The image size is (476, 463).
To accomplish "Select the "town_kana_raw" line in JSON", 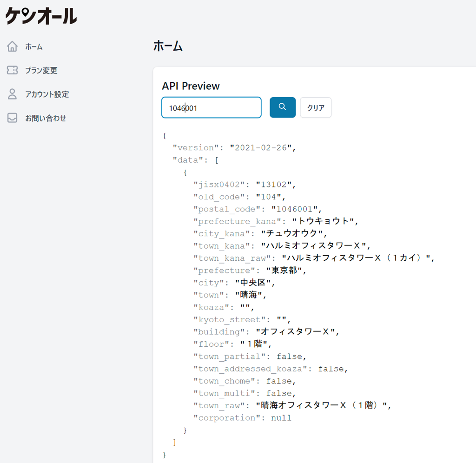I will (x=314, y=258).
